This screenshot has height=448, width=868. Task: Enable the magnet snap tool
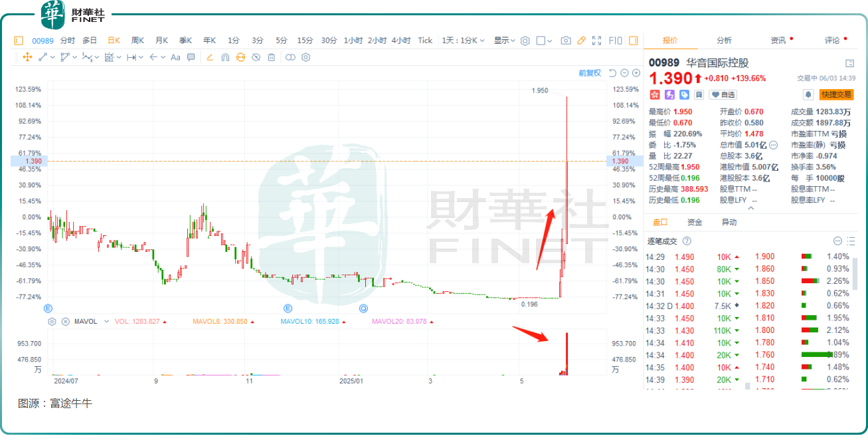pos(225,57)
